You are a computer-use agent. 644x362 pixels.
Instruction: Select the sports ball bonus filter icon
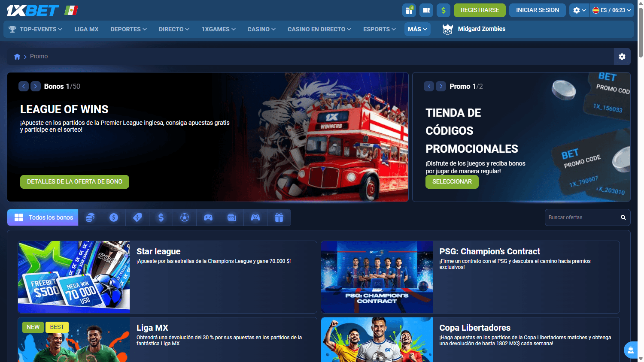click(x=185, y=217)
